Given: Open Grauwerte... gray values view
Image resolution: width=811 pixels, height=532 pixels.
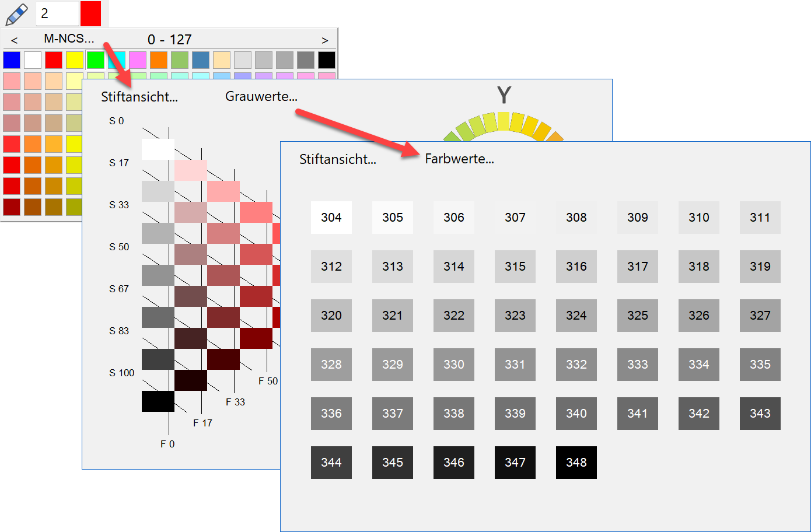Looking at the screenshot, I should (x=261, y=97).
